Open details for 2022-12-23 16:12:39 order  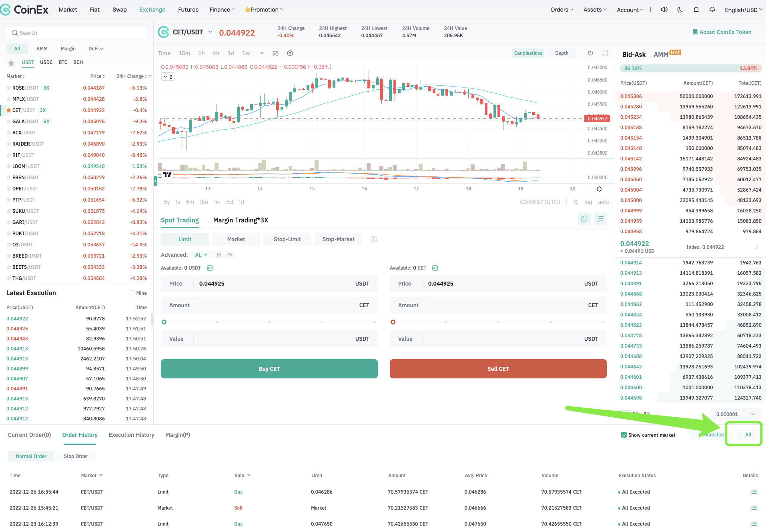point(754,524)
